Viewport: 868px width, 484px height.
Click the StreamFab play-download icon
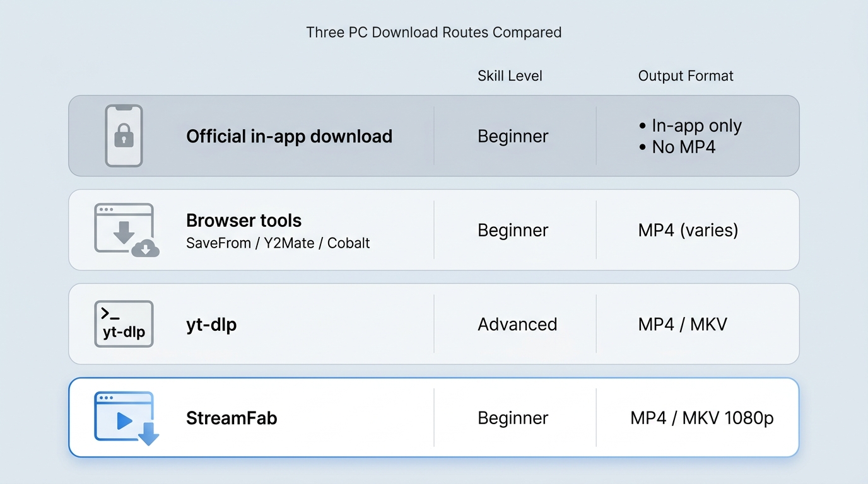pos(127,418)
